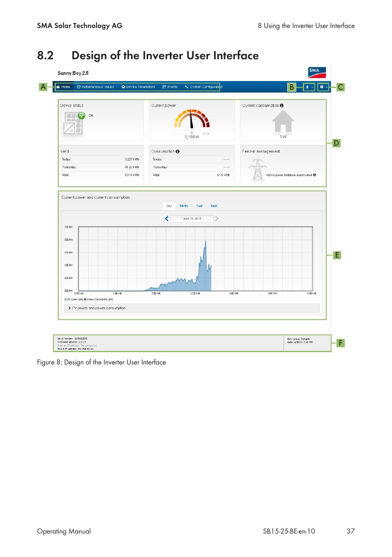Click the green Ok checkmark icon
Image resolution: width=392 pixels, height=557 pixels.
tap(82, 116)
